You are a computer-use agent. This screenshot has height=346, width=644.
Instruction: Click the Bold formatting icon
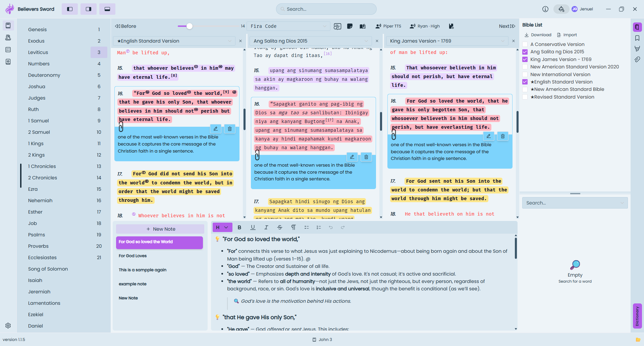click(x=239, y=227)
